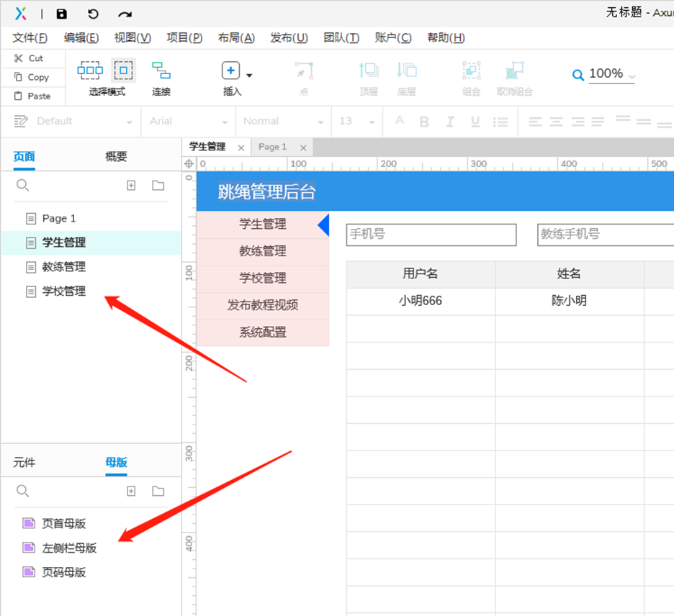The height and width of the screenshot is (616, 674).
Task: Add a new master in Masters panel
Action: click(x=131, y=491)
